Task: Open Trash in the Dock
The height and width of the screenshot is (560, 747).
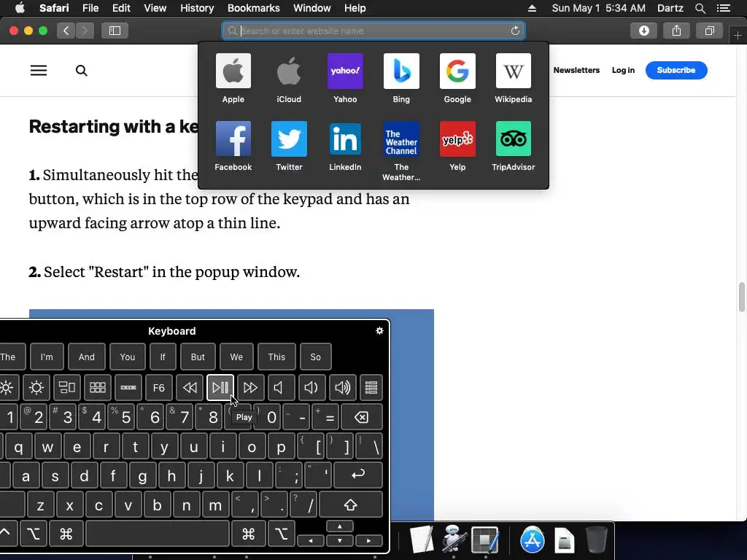Action: point(596,540)
